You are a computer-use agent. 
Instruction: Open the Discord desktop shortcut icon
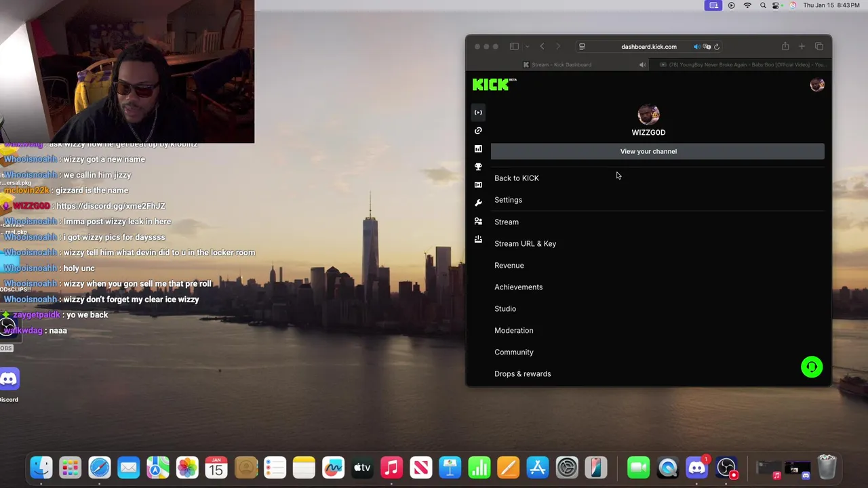tap(9, 380)
